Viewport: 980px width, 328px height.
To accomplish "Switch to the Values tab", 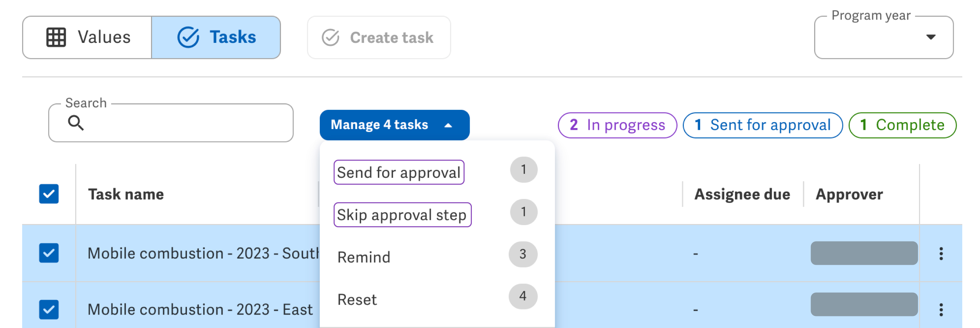I will [87, 37].
